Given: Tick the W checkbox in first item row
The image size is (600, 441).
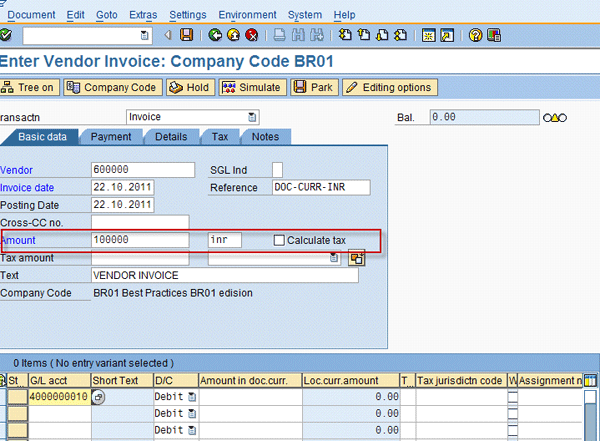Looking at the screenshot, I should [x=512, y=397].
